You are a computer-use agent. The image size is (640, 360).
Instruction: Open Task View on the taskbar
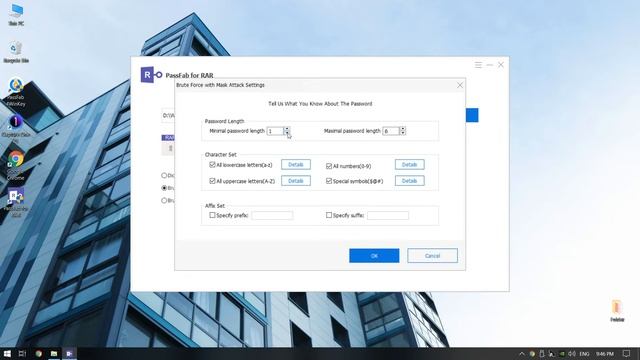point(22,353)
